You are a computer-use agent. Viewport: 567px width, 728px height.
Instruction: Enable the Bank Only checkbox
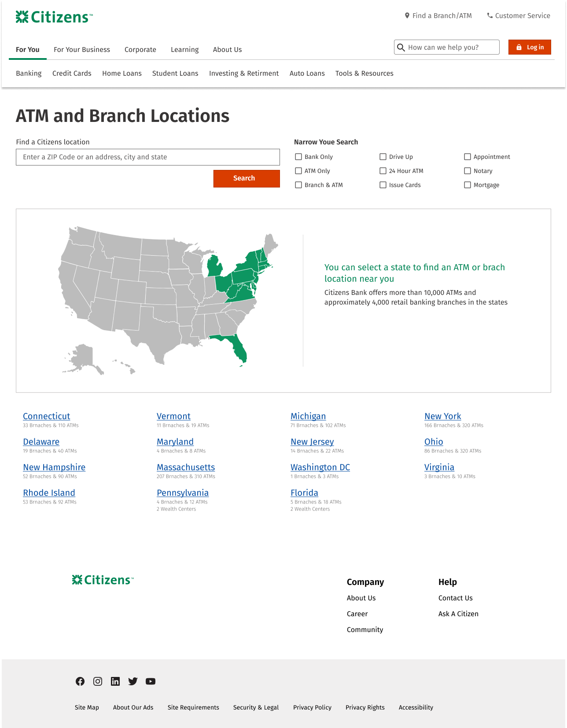[x=298, y=157]
